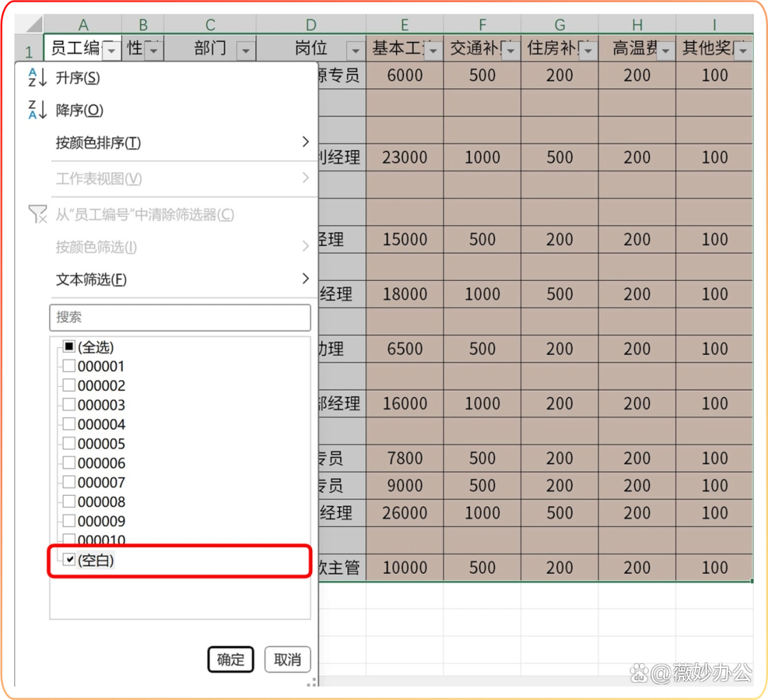Click the 取消 cancel button
Screen dimensions: 768x700
coord(287,659)
